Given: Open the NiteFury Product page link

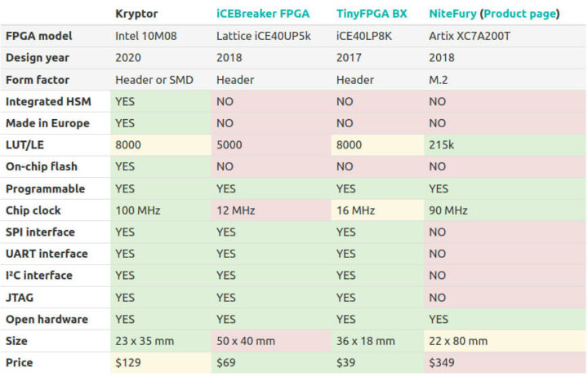Looking at the screenshot, I should pyautogui.click(x=519, y=14).
